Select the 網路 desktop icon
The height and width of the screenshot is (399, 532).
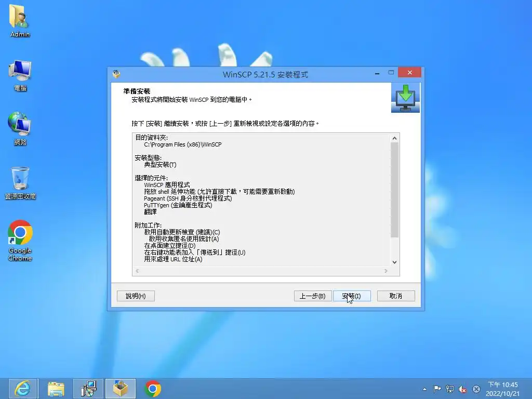[20, 129]
